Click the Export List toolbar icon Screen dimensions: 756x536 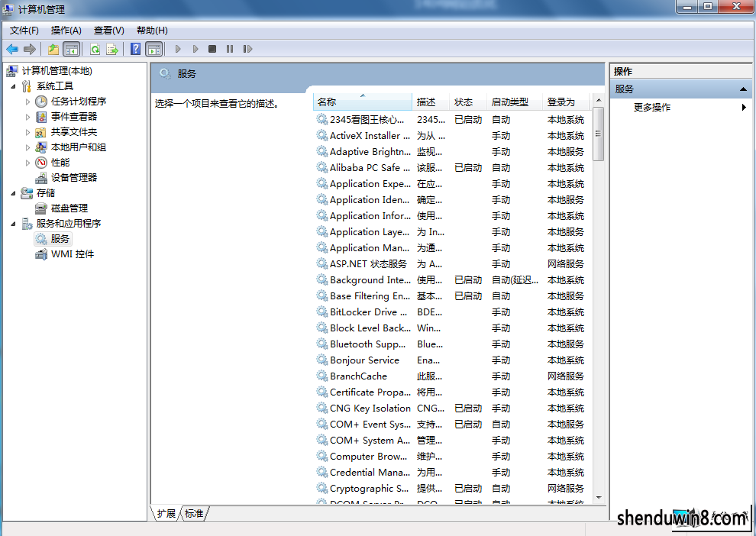112,49
